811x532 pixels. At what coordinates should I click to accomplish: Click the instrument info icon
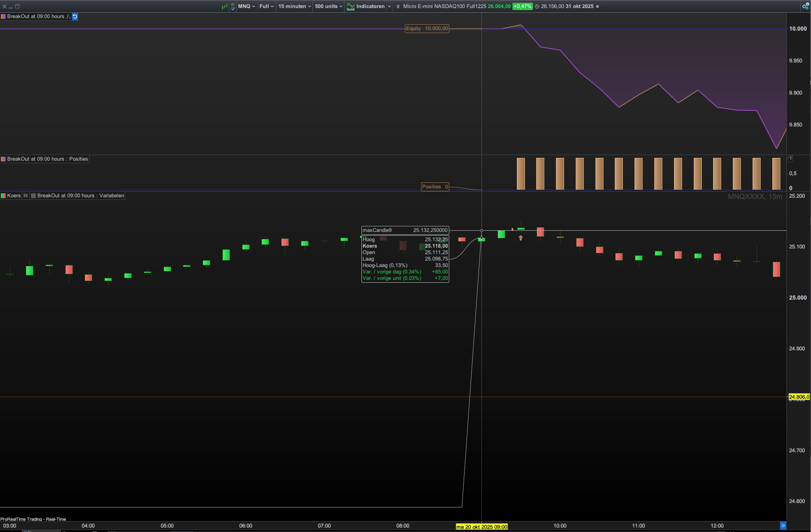(398, 6)
